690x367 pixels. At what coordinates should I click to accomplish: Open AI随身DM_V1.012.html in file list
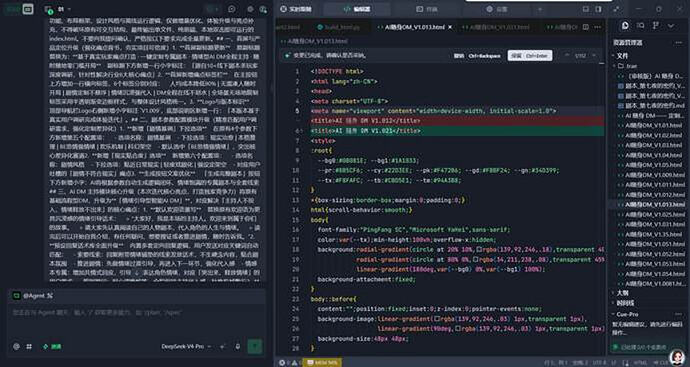click(653, 195)
